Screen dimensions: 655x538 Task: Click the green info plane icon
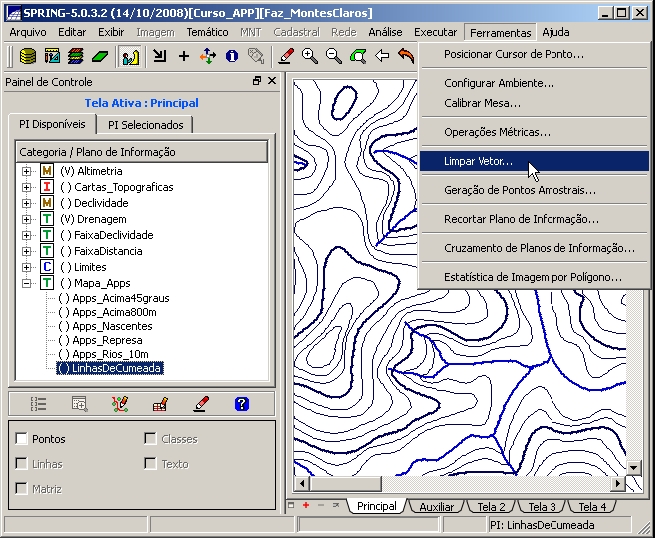100,56
